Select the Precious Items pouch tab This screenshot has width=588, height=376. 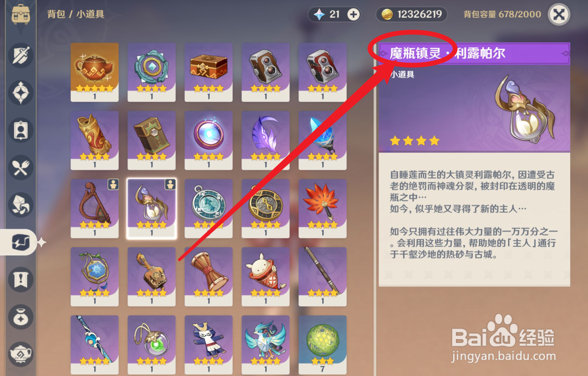pos(21,317)
